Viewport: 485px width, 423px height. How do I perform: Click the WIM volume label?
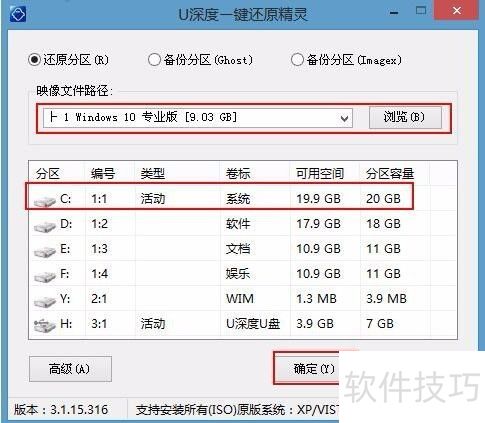coord(240,299)
